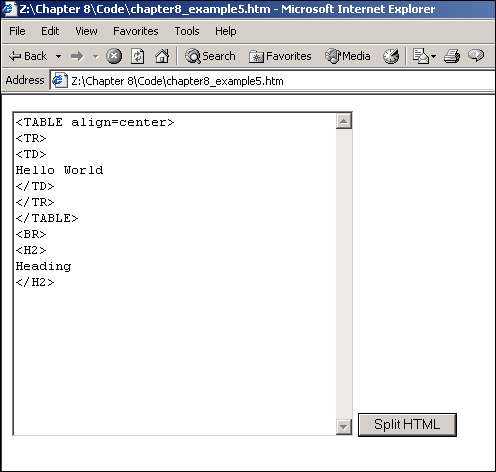Image resolution: width=496 pixels, height=472 pixels.
Task: Open the Tools menu
Action: [x=187, y=31]
